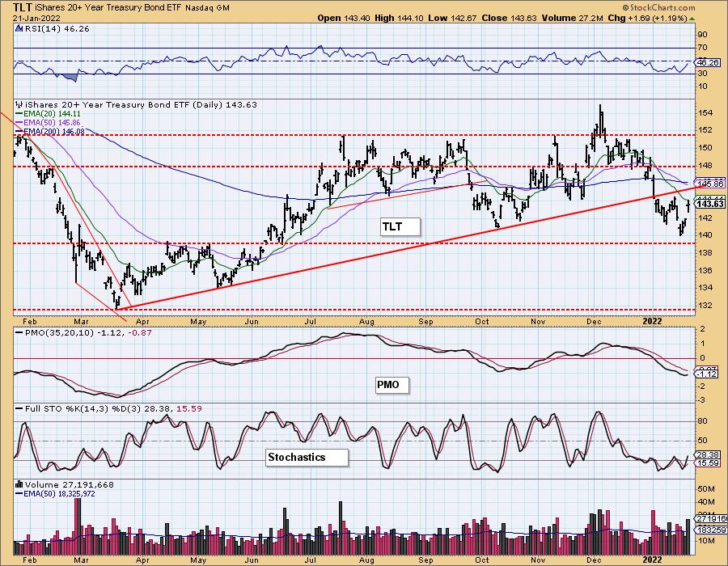Click the volume EMA tag starting 1832

point(710,530)
